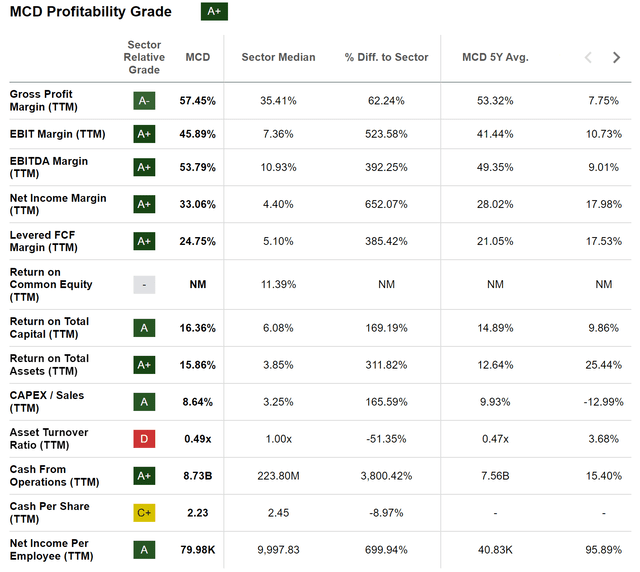Click the yellow C+ grade badge for Cash Per Share

coord(145,512)
